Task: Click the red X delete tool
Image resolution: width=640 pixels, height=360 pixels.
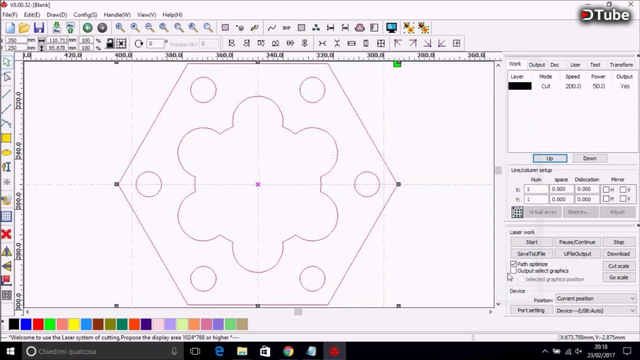Action: pyautogui.click(x=6, y=234)
